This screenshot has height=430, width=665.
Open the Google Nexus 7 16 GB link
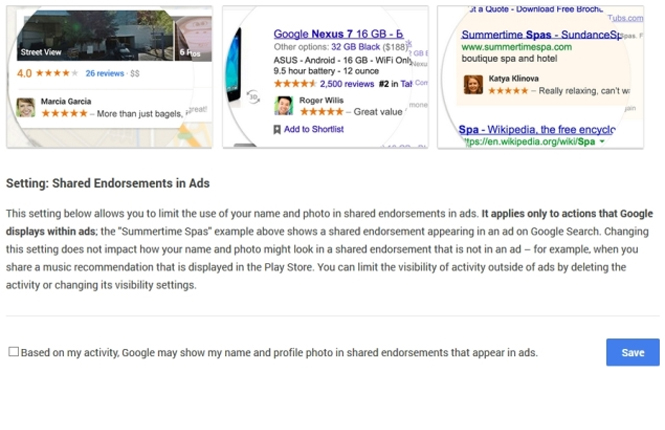[x=338, y=34]
